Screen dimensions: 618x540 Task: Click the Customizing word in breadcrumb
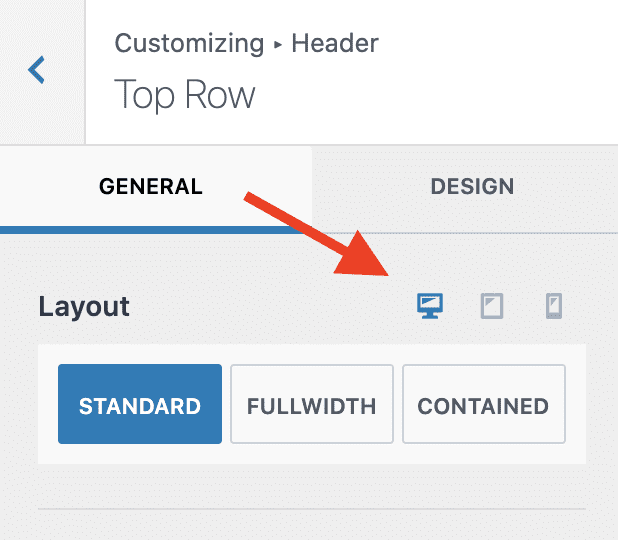[x=189, y=44]
